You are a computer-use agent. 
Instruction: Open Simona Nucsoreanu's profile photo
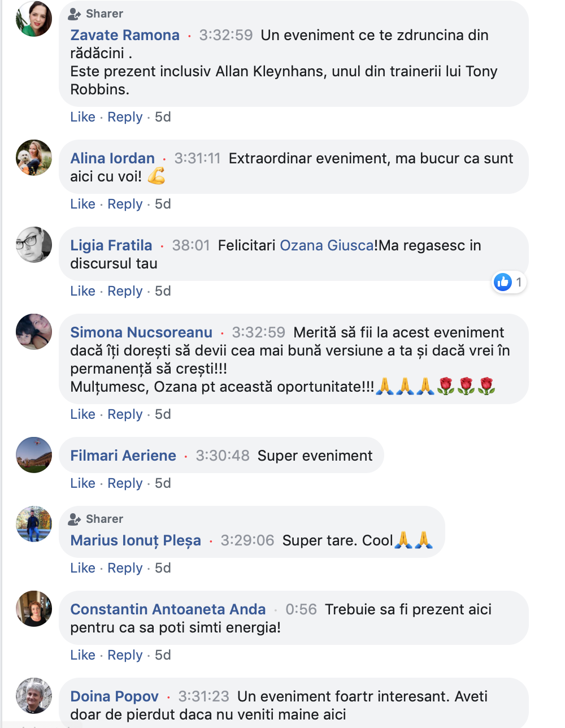[34, 332]
